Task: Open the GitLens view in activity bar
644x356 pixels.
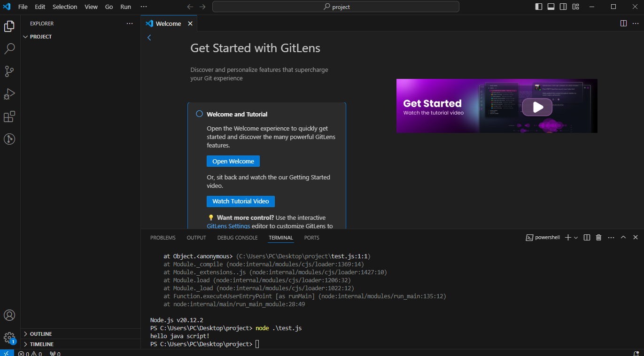Action: click(9, 139)
